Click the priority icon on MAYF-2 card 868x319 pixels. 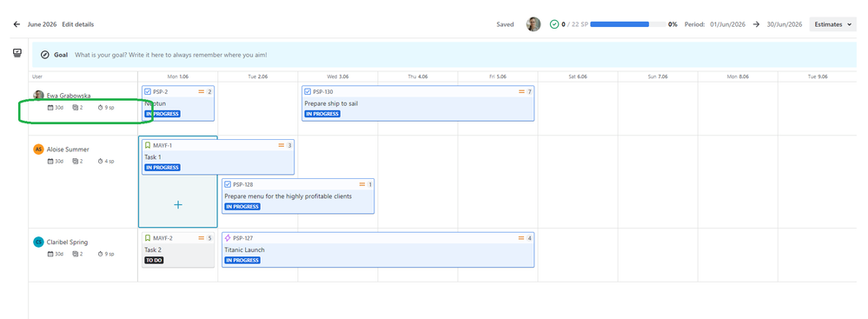pyautogui.click(x=202, y=238)
